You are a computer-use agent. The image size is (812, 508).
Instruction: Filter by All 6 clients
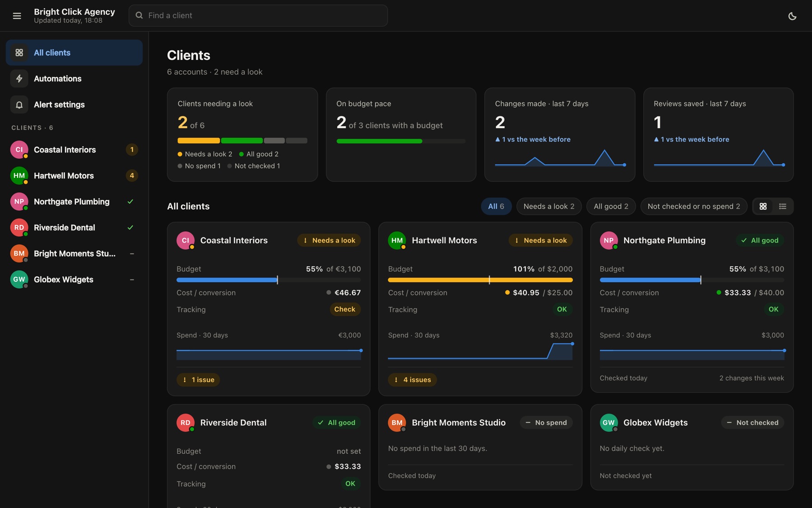point(496,206)
